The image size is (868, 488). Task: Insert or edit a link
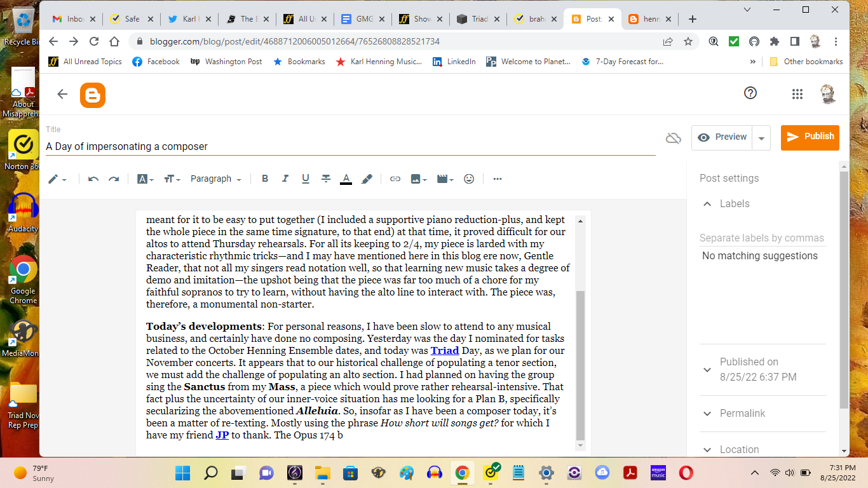tap(395, 179)
